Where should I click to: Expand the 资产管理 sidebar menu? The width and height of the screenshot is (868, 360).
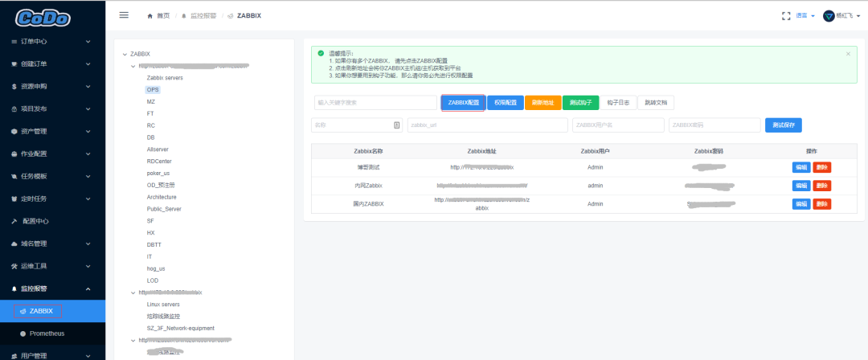[52, 131]
